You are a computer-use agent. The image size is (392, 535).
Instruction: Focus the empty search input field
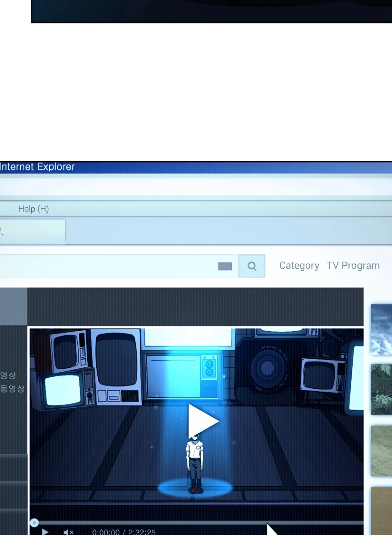pyautogui.click(x=119, y=266)
